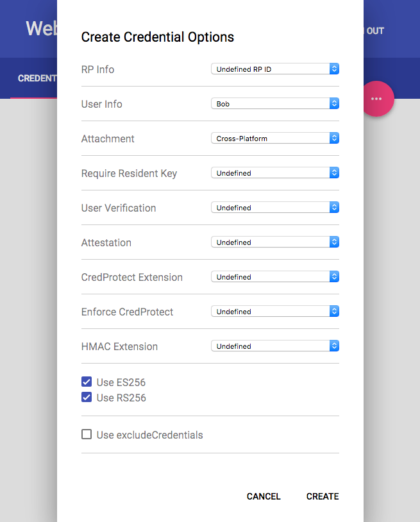
Task: Open the Attestation dropdown
Action: (274, 242)
